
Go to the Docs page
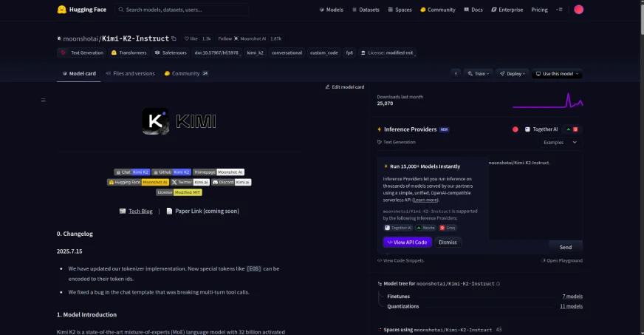point(473,10)
